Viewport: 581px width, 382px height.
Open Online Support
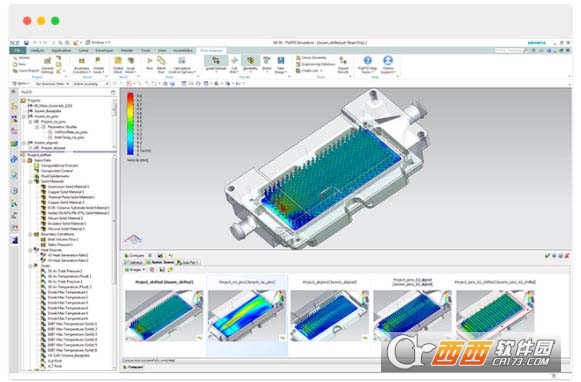point(388,65)
